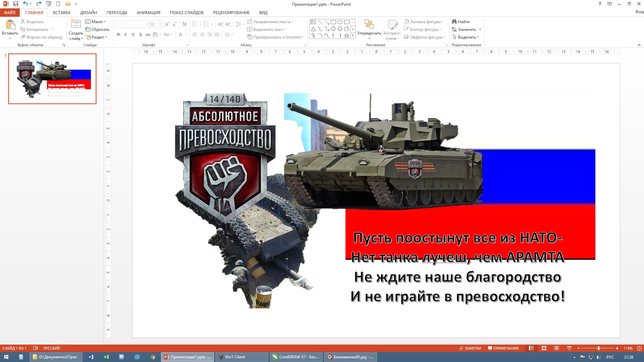Open the font name dropdown

147,24
